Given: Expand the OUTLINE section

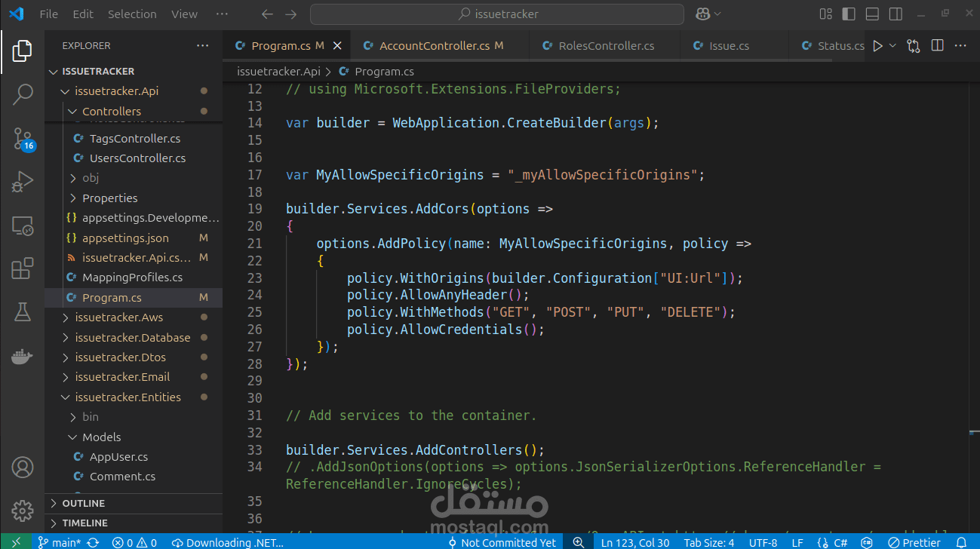Looking at the screenshot, I should click(134, 504).
